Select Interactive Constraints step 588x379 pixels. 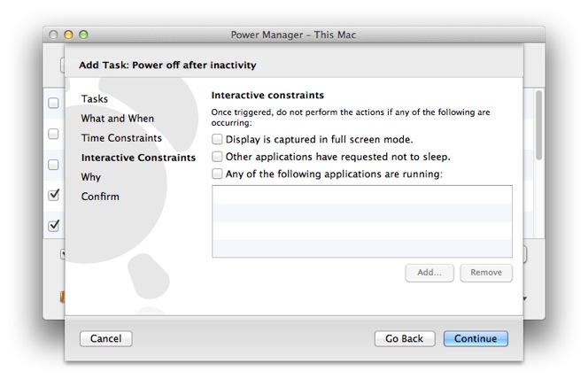pyautogui.click(x=138, y=158)
